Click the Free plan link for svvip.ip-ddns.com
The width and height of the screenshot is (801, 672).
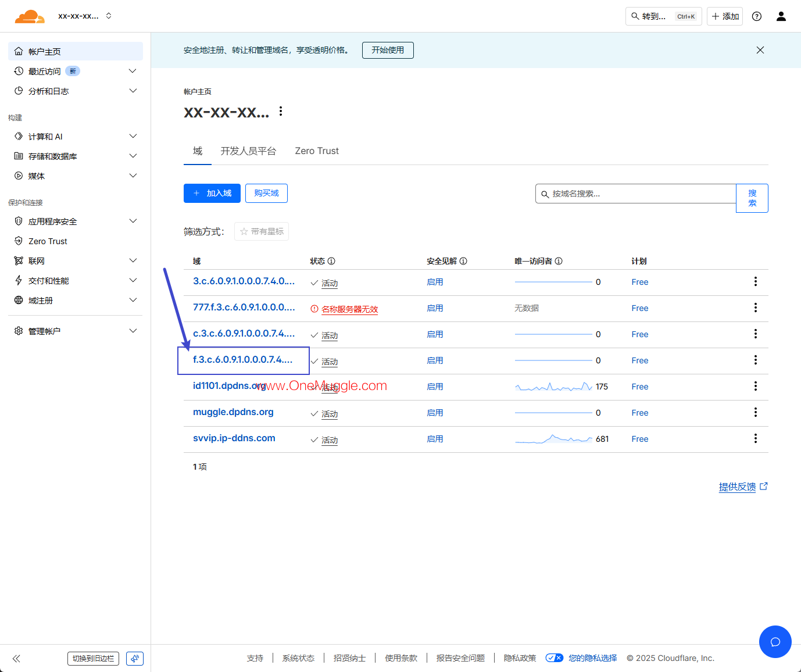point(640,439)
